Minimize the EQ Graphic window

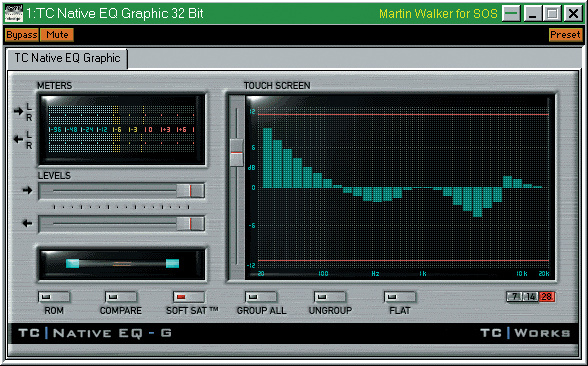532,14
